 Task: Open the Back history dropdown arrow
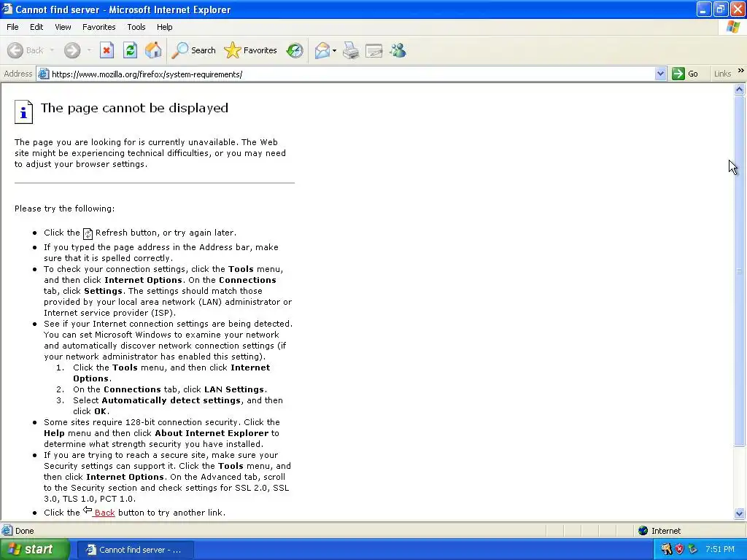[x=52, y=50]
